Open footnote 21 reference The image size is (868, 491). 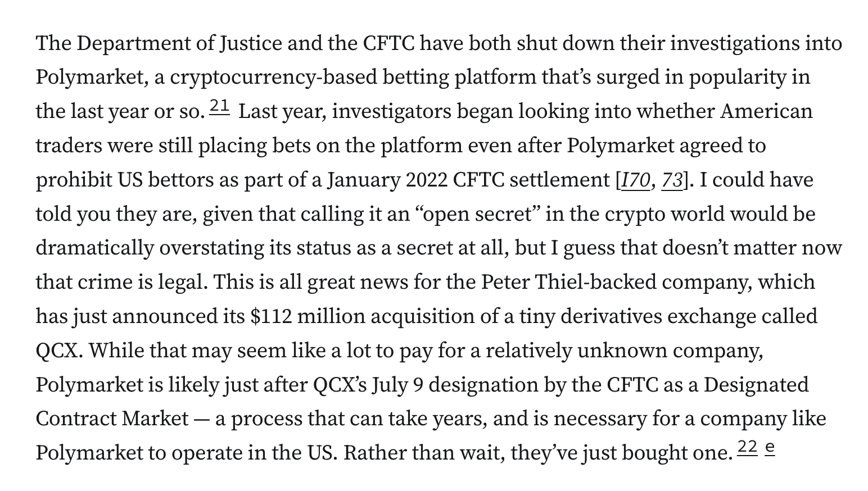219,106
